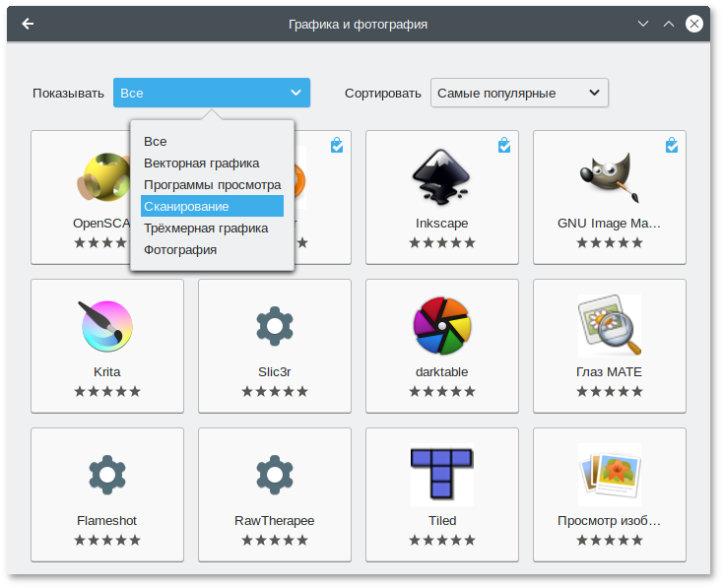Screen dimensions: 723x588
Task: Click installed badge on partly hidden second card
Action: (337, 145)
